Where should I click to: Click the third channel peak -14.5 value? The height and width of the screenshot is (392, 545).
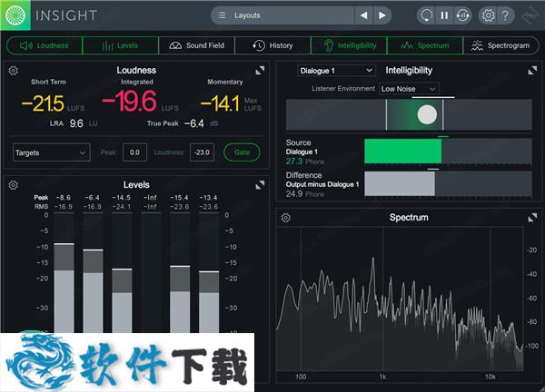[122, 198]
